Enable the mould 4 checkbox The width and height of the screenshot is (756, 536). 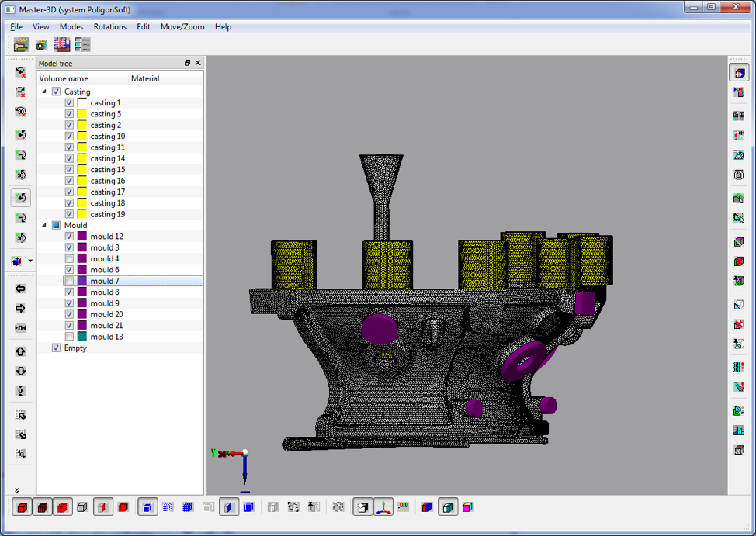[x=69, y=259]
